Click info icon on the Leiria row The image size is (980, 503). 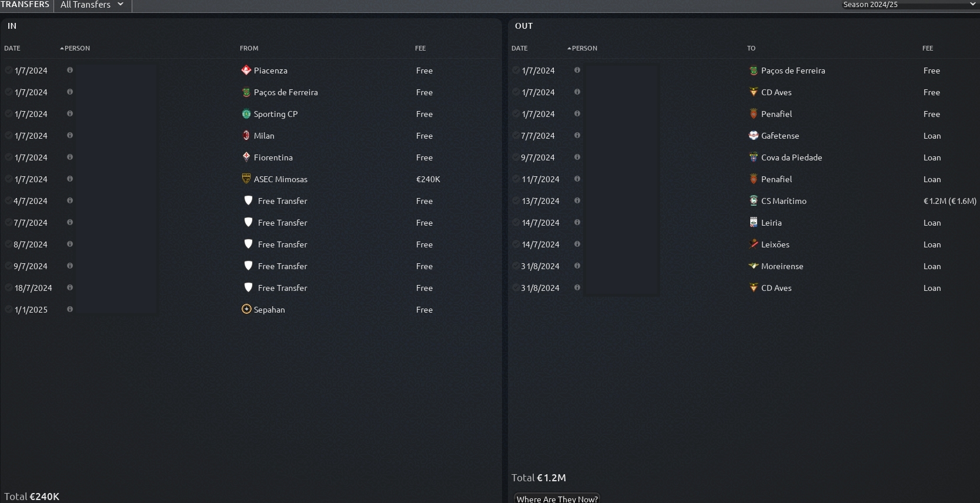[577, 222]
